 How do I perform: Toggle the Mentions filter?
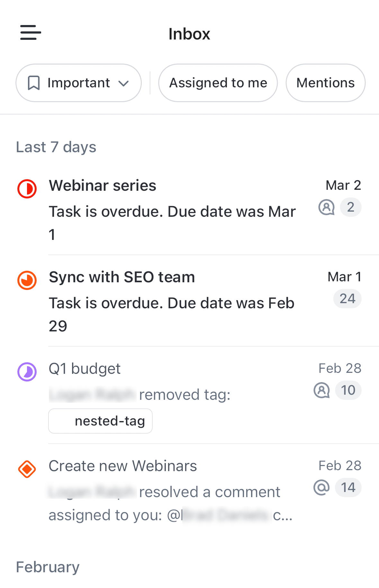pos(325,83)
